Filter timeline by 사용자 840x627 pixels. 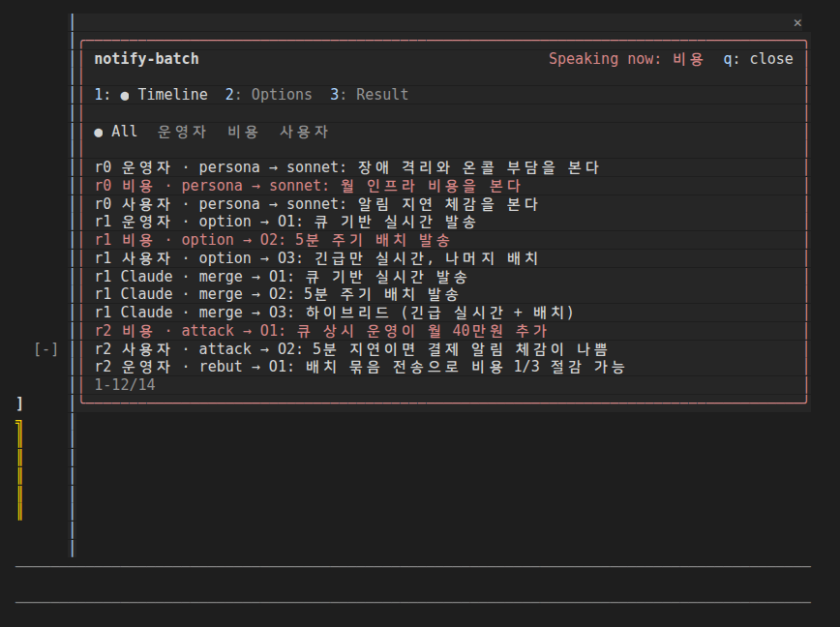pos(304,132)
